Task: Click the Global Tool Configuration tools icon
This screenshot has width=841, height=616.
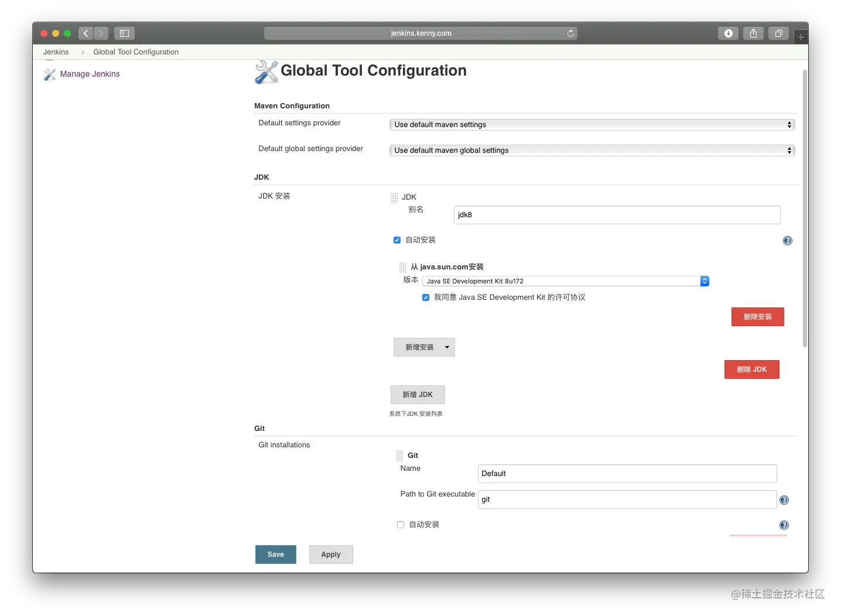Action: pos(266,72)
